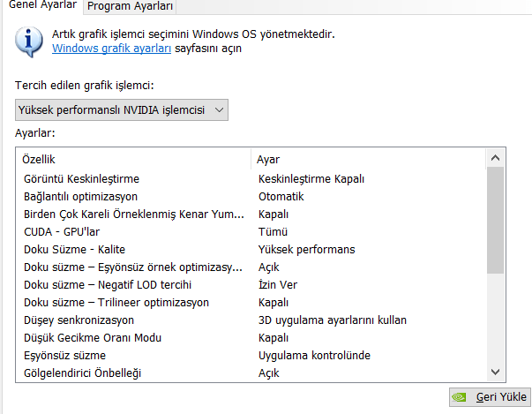Open the Windows grafik ayarları link
This screenshot has width=532, height=414.
(111, 49)
